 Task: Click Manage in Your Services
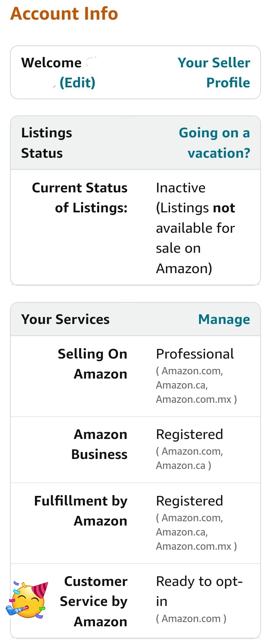tap(224, 319)
